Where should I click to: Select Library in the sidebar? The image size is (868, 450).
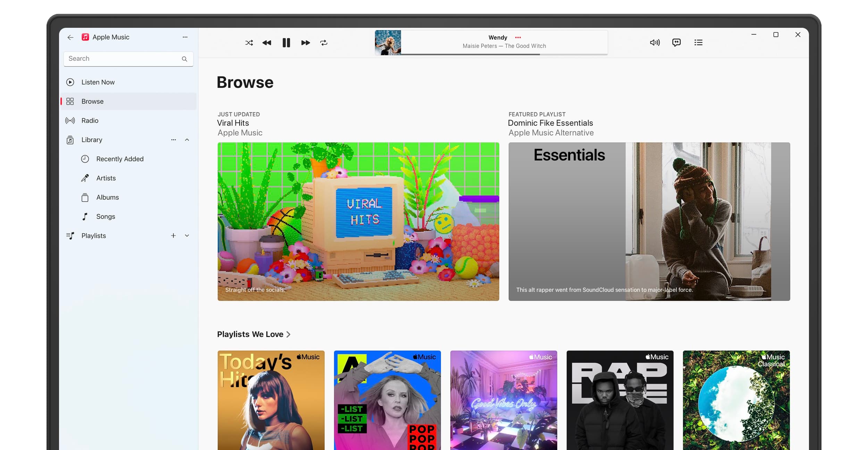click(x=128, y=140)
